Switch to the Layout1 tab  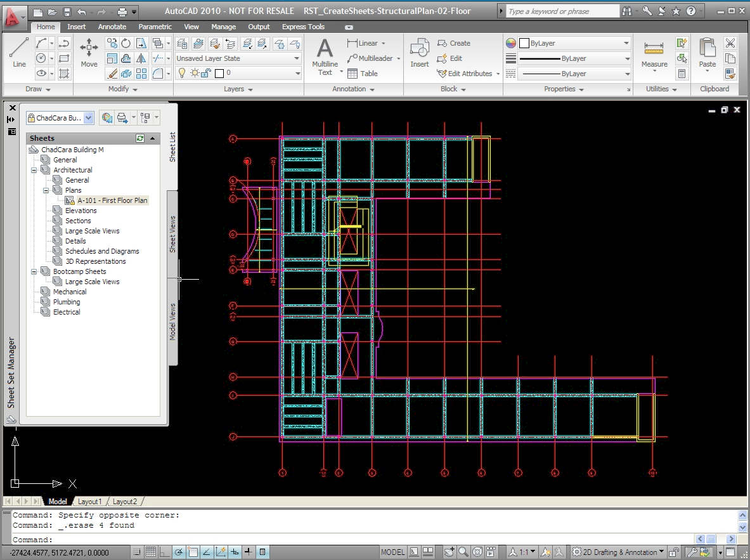[89, 502]
